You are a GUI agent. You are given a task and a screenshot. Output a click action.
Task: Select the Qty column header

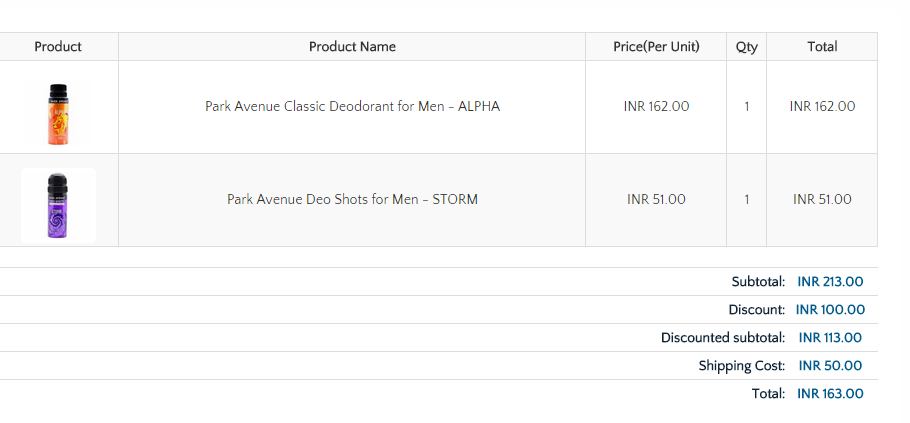[x=747, y=47]
